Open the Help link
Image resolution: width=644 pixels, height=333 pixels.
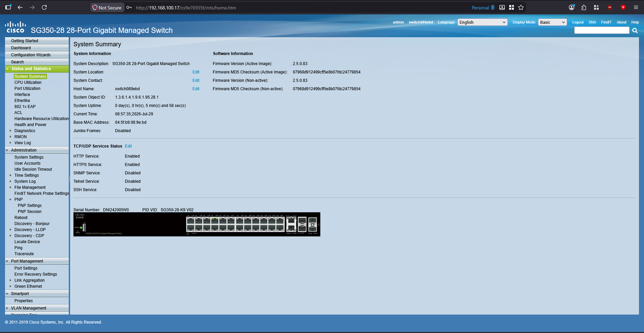pos(635,22)
